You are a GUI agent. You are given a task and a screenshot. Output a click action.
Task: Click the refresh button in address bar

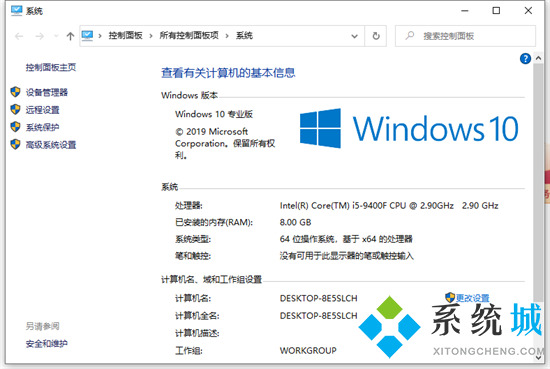click(376, 36)
